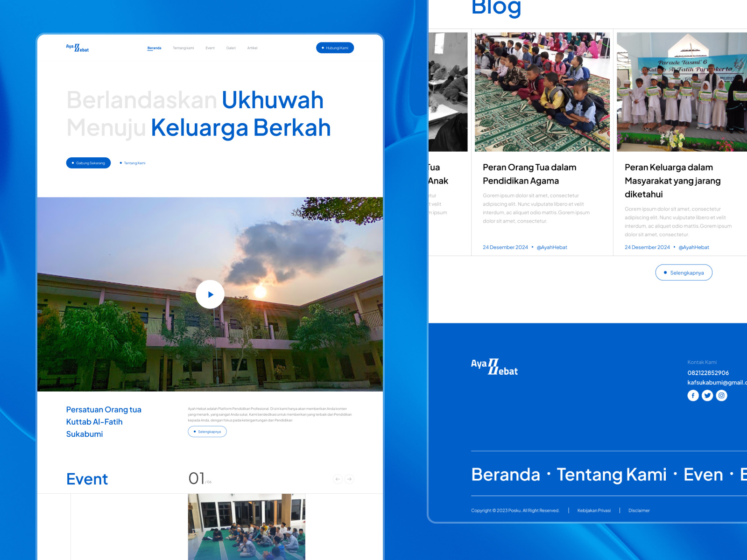Viewport: 747px width, 560px height.
Task: Open the Tentang kami navigation item
Action: pos(183,48)
